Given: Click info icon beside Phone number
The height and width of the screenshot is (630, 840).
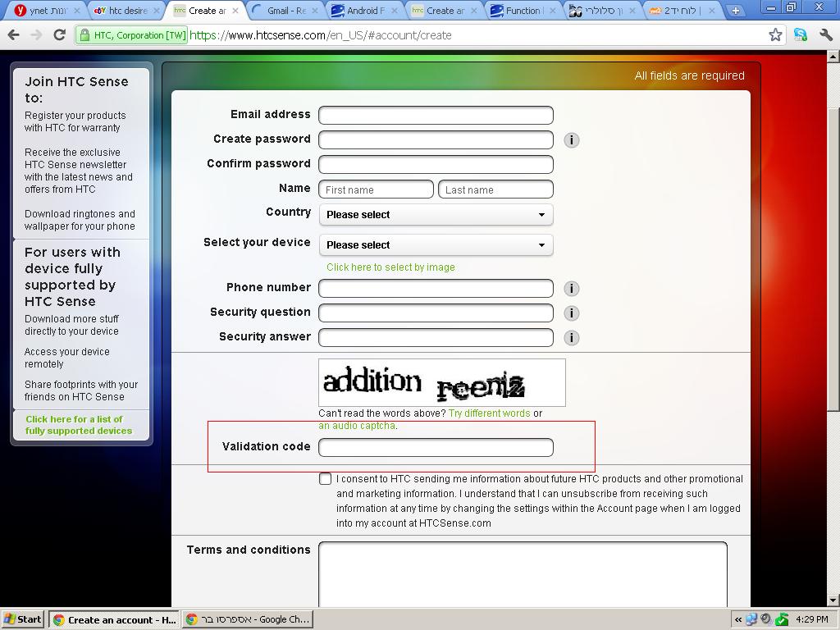Looking at the screenshot, I should [572, 289].
